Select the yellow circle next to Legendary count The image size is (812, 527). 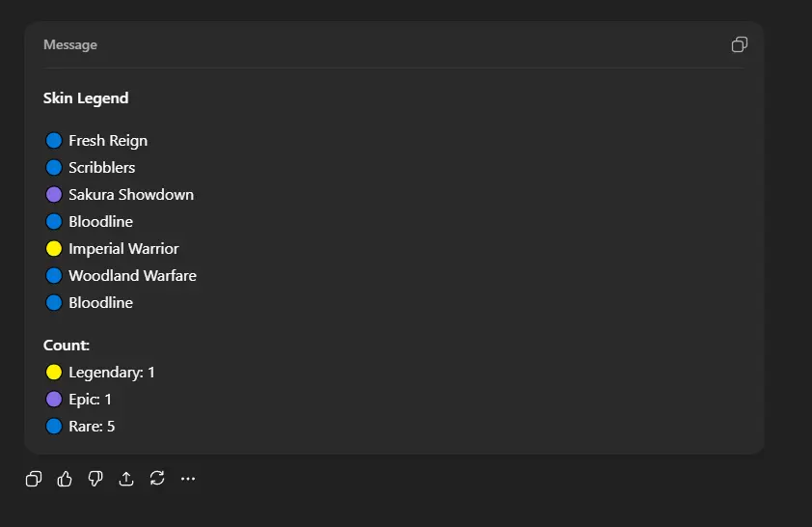pyautogui.click(x=54, y=373)
